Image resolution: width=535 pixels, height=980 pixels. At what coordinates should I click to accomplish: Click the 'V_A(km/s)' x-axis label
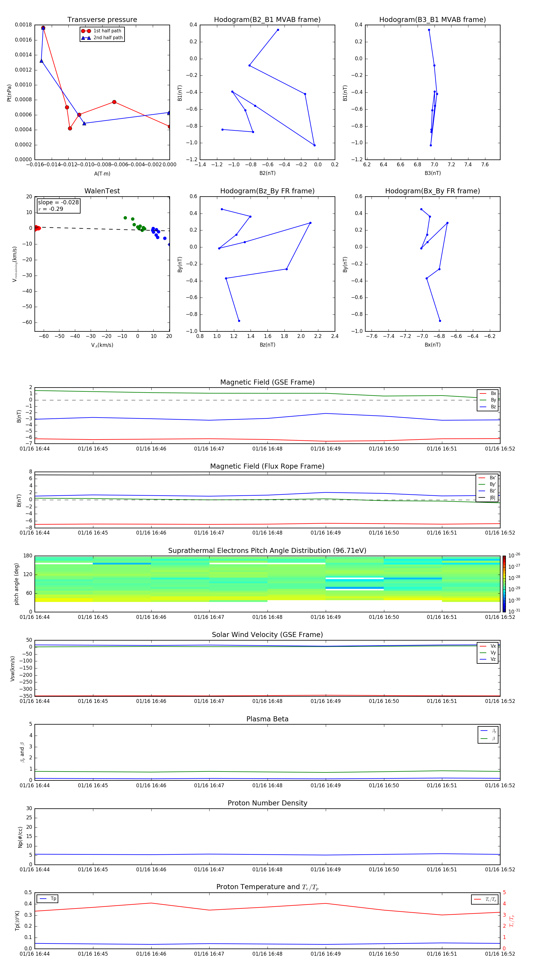coord(102,345)
